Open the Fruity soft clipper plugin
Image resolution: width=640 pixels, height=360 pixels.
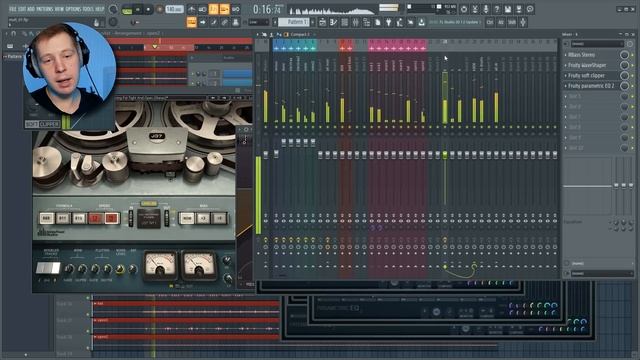coord(587,76)
